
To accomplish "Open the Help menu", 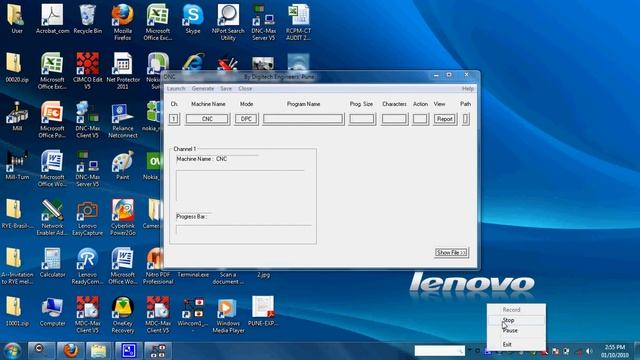I will click(x=468, y=89).
